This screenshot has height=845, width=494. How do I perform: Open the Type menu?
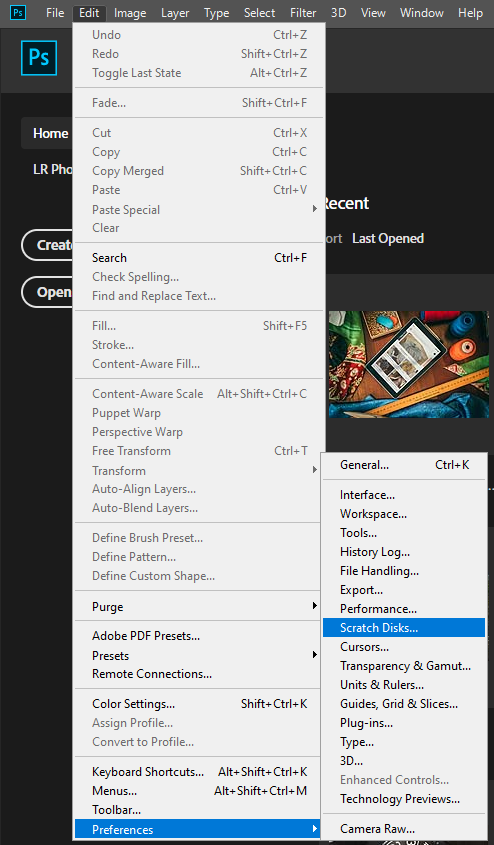point(217,13)
